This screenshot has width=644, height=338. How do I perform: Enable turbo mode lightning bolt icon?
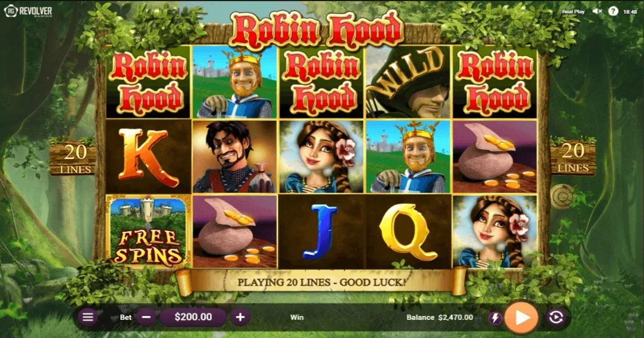coord(495,318)
